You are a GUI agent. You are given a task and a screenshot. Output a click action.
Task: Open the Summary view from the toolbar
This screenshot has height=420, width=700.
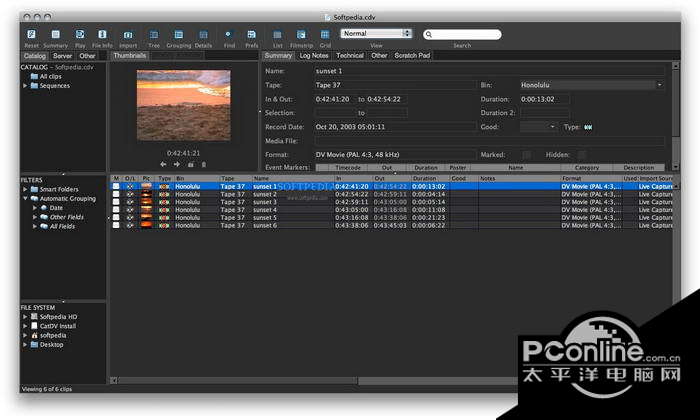(x=56, y=35)
